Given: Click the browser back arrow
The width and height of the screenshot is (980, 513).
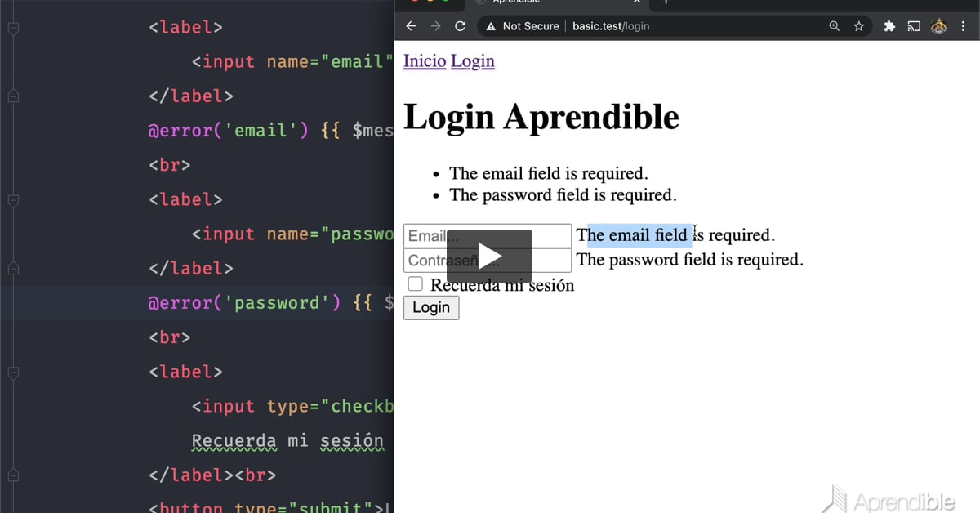Looking at the screenshot, I should [x=411, y=26].
